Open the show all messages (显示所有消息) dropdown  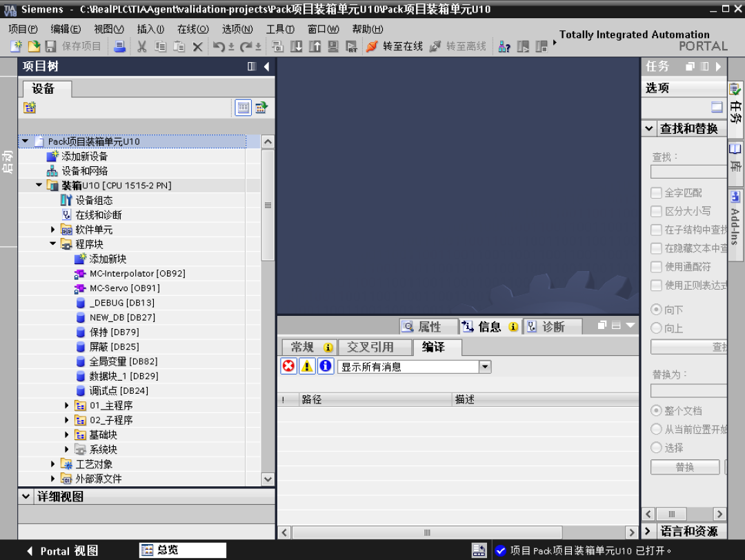485,367
